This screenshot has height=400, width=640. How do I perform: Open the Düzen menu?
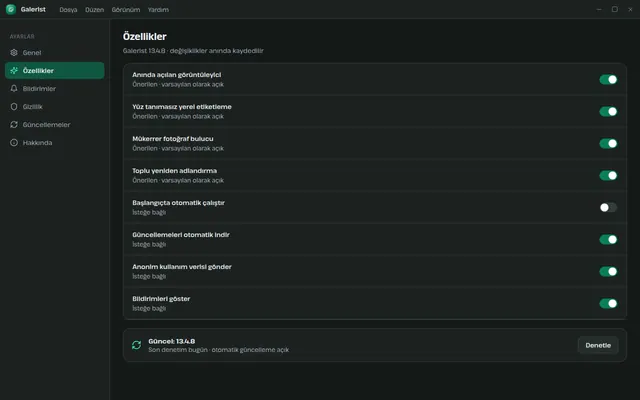[94, 10]
